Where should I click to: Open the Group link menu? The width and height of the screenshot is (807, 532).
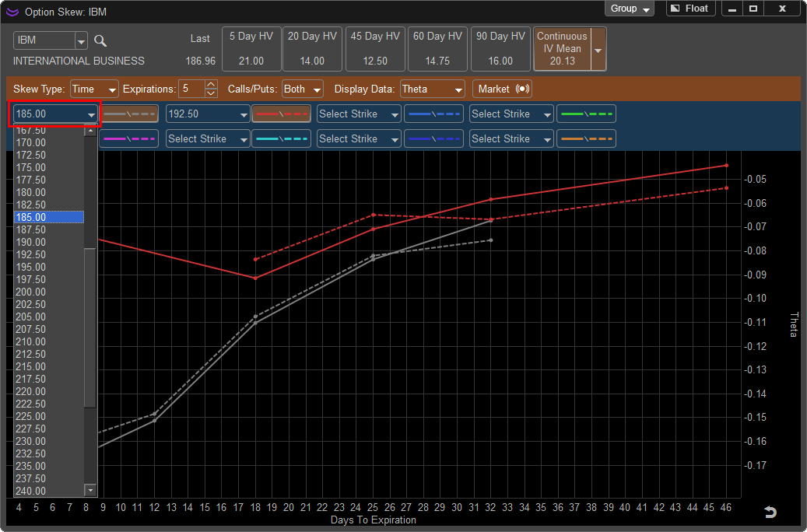pos(630,9)
